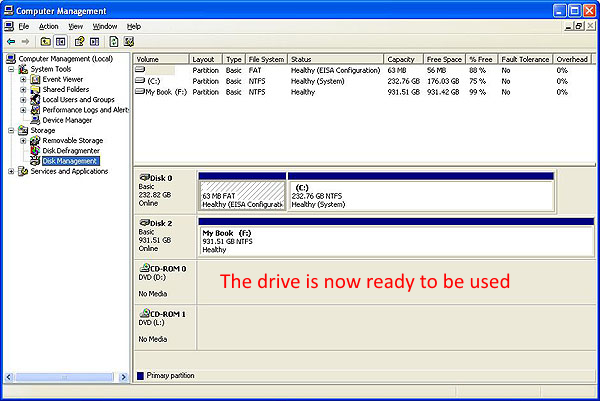
Task: Minimize the inner MMC child window
Action: point(568,26)
